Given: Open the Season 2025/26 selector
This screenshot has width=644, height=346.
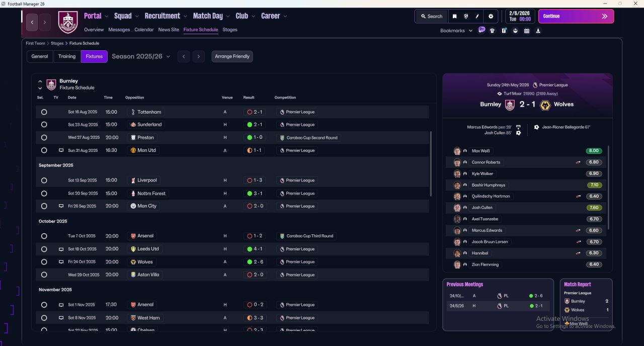Looking at the screenshot, I should (x=141, y=56).
